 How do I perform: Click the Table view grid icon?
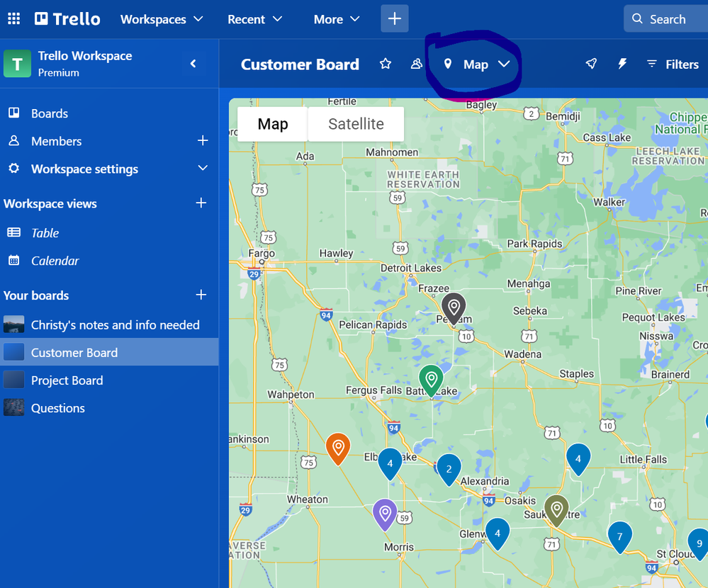(x=14, y=232)
